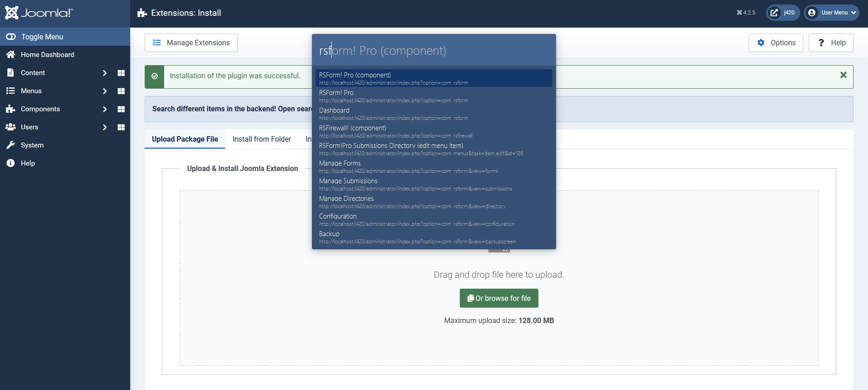The width and height of the screenshot is (868, 390).
Task: Open Users dashboard grid icon
Action: tap(121, 127)
